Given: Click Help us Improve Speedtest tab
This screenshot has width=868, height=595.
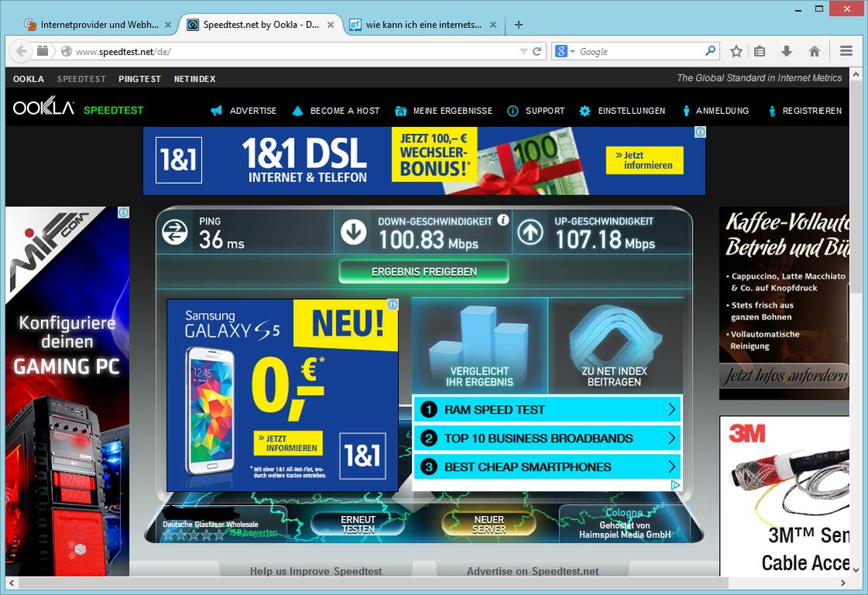Looking at the screenshot, I should coord(315,570).
